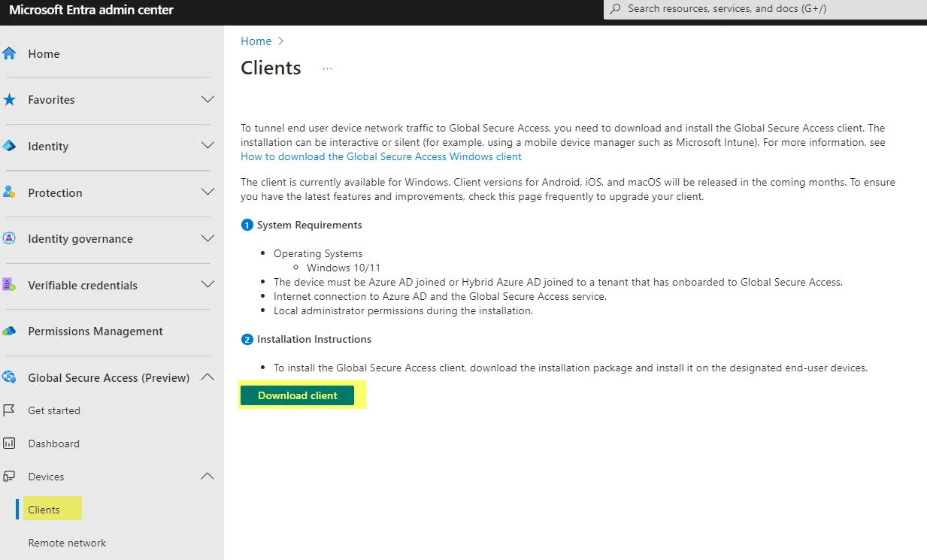Click the Global Secure Access globe icon
The width and height of the screenshot is (927, 560).
click(x=9, y=377)
